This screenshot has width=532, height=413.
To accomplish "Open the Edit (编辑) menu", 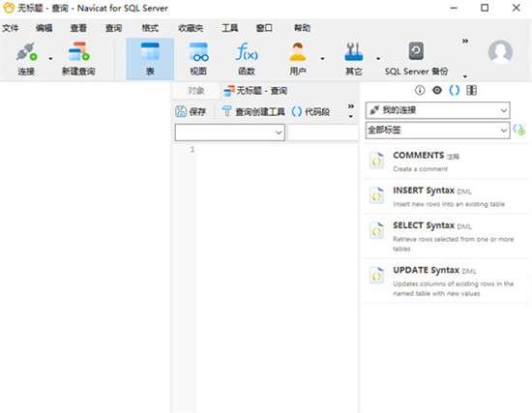I will (x=44, y=28).
